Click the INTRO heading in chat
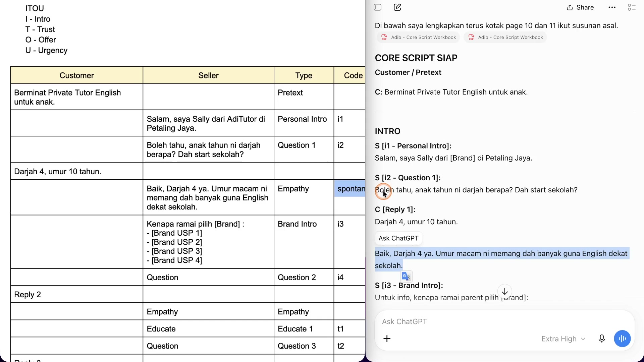The image size is (644, 362). click(x=387, y=131)
